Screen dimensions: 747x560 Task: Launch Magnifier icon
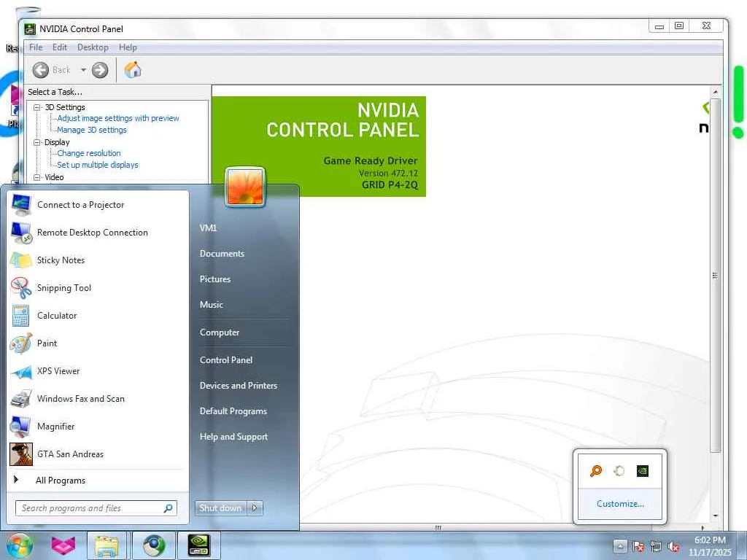click(21, 426)
